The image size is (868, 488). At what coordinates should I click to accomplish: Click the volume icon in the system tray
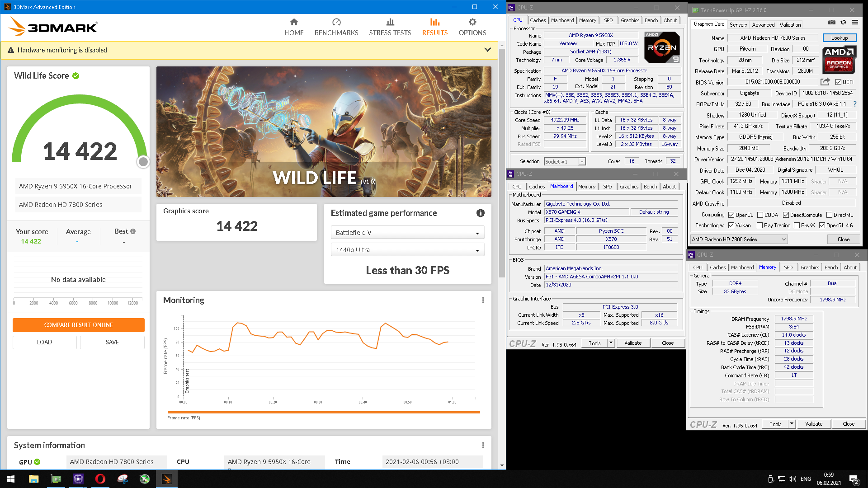792,479
